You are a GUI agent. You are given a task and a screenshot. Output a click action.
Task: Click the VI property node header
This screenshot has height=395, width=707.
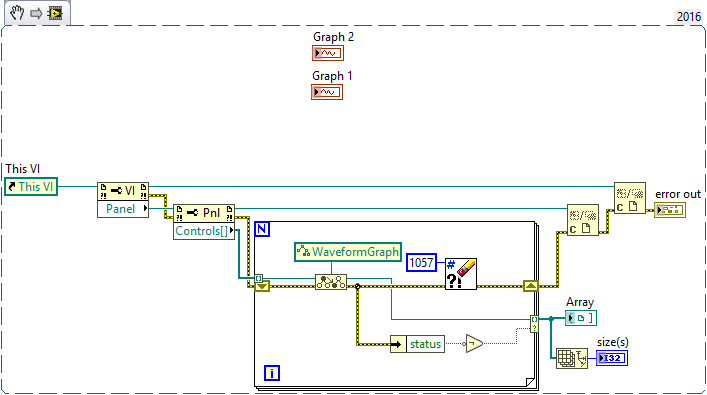[123, 191]
